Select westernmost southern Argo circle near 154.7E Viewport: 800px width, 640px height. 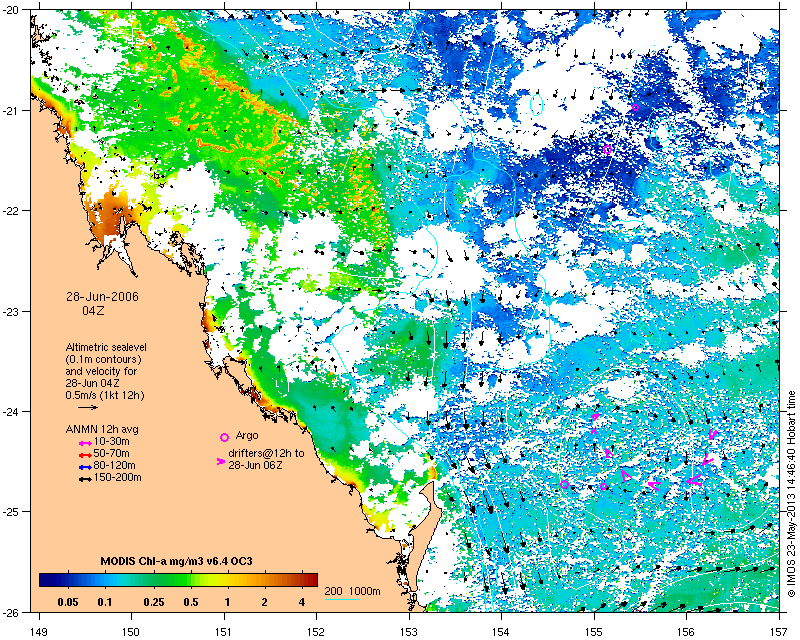point(564,484)
